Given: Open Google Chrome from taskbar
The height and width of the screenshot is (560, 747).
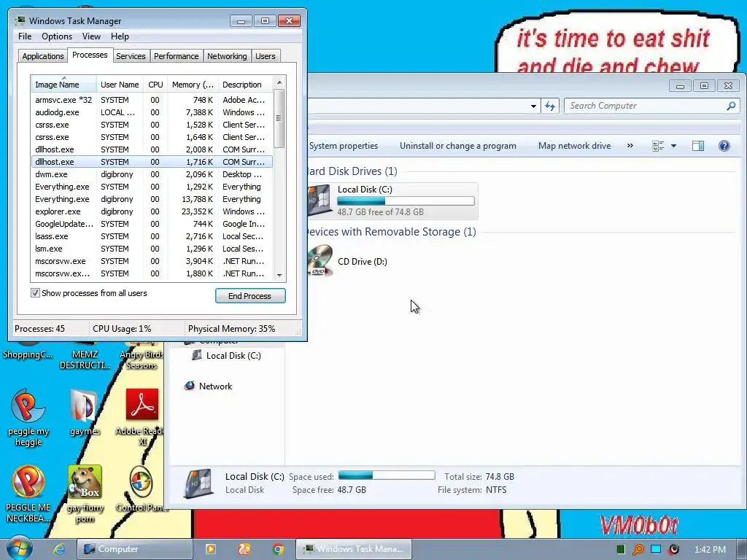Looking at the screenshot, I should [x=278, y=549].
